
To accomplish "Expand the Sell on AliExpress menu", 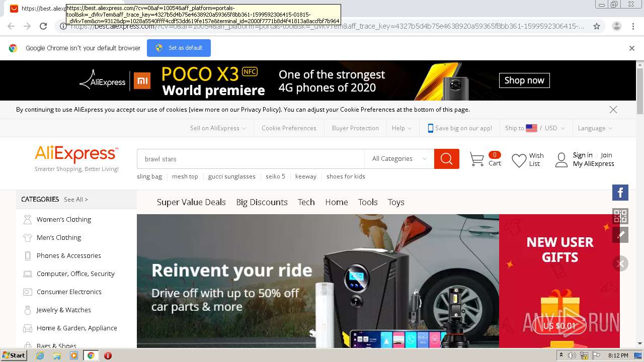I will click(x=218, y=128).
